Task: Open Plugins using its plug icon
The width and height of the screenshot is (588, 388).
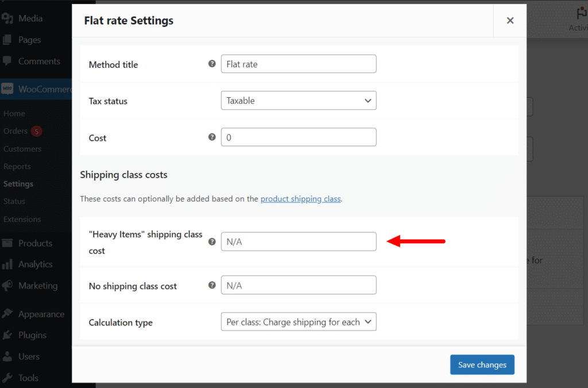Action: 8,335
